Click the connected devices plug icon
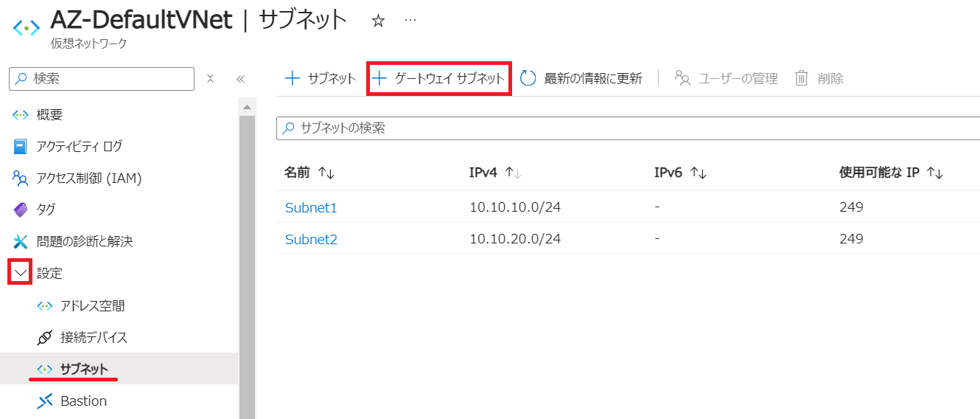This screenshot has width=980, height=419. click(x=44, y=338)
